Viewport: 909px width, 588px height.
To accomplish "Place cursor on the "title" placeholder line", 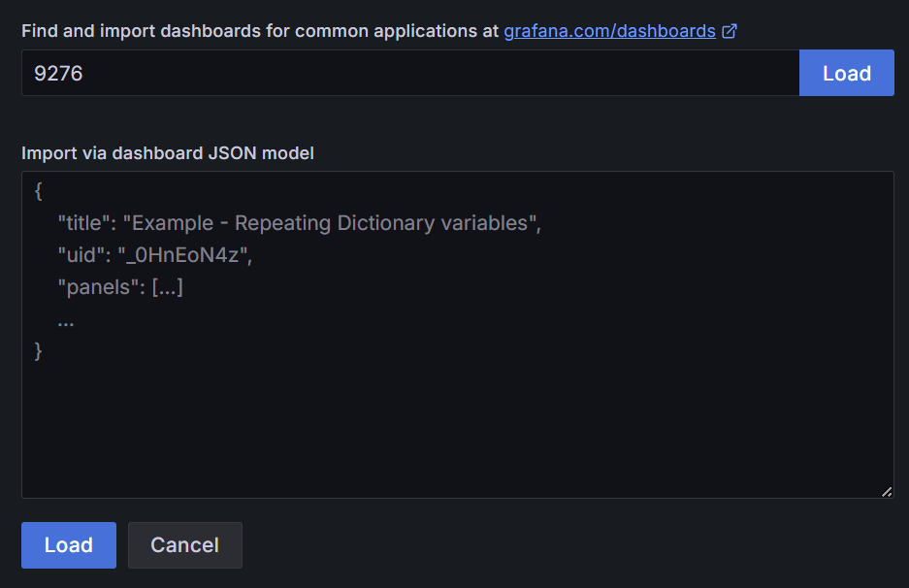I will coord(299,223).
